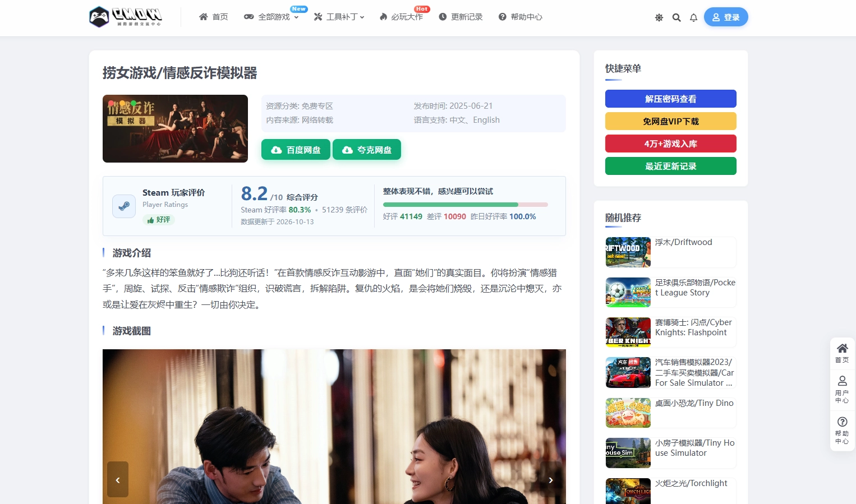This screenshot has height=504, width=856.
Task: Open Tiny House Simulator thumbnail
Action: coord(628,452)
